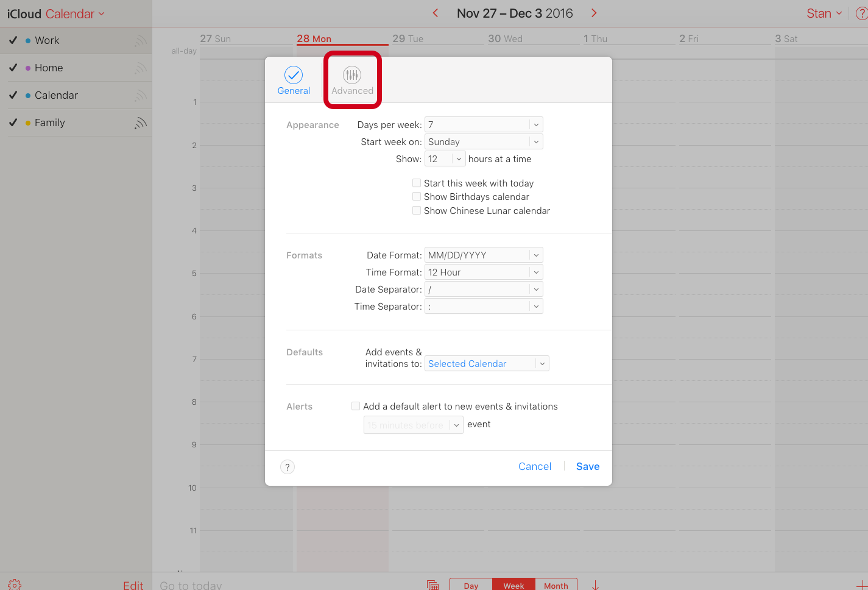This screenshot has height=590, width=868.
Task: Switch to Month view
Action: point(555,585)
